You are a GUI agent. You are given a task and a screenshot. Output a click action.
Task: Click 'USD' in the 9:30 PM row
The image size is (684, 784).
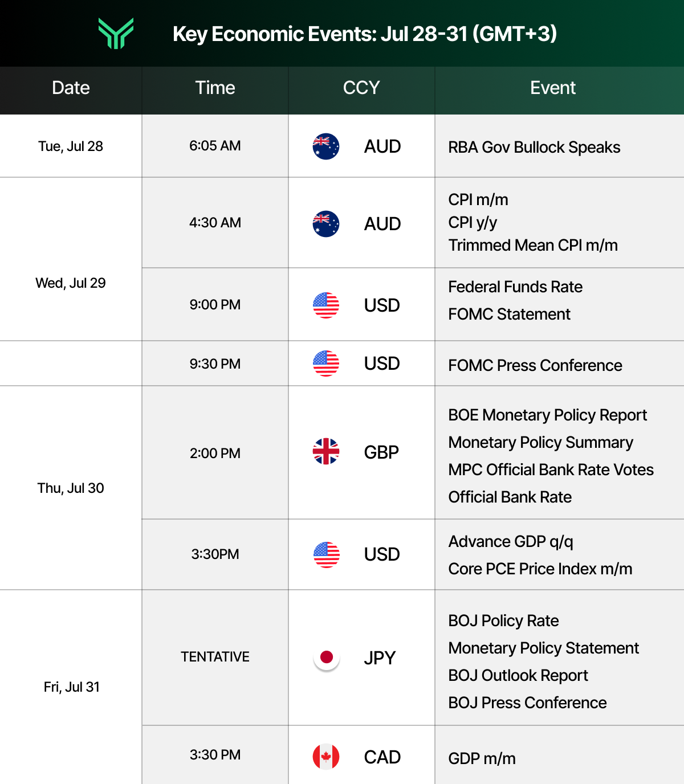pyautogui.click(x=382, y=364)
